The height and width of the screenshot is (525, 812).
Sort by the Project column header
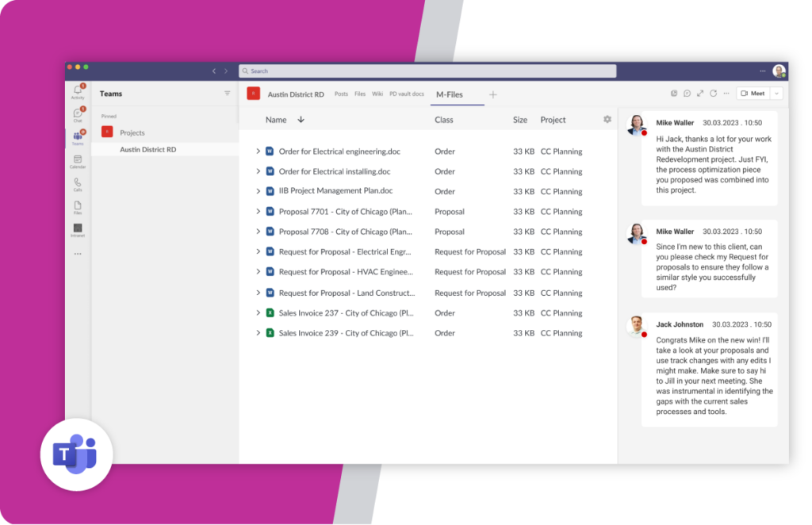tap(553, 120)
